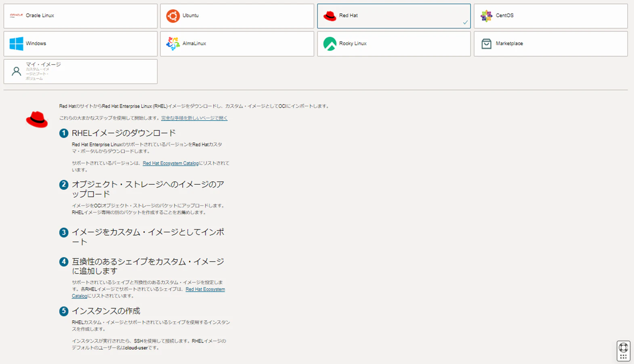Click the CentOS logo icon
634x364 pixels.
tap(487, 16)
